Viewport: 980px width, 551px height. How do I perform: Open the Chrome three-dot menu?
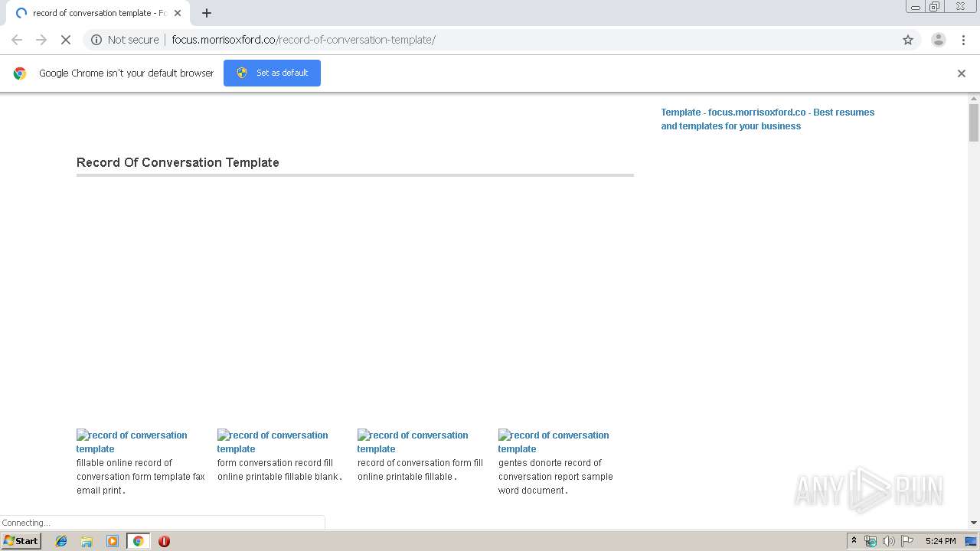point(963,40)
